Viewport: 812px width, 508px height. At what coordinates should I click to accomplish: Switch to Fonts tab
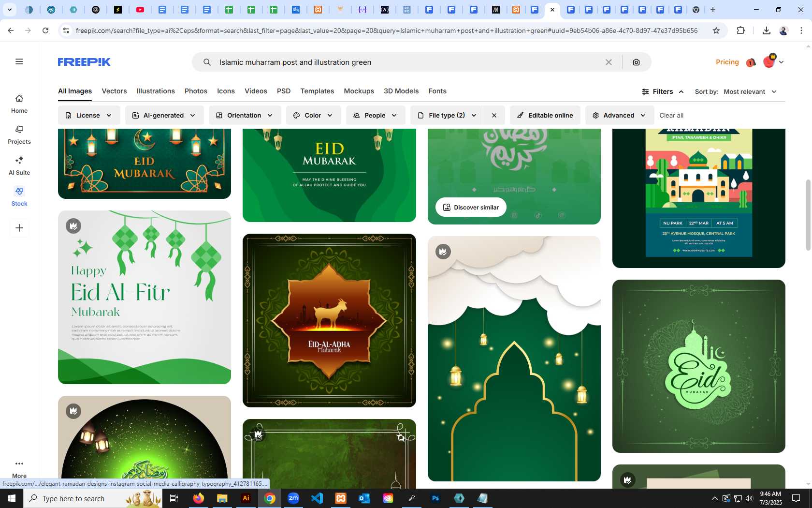(x=437, y=91)
